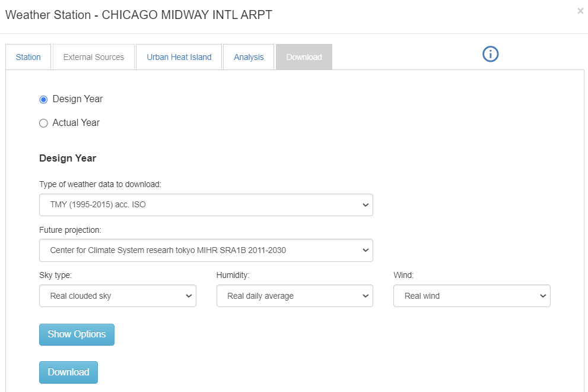Select the Design Year radio button
The image size is (588, 392).
pos(43,100)
